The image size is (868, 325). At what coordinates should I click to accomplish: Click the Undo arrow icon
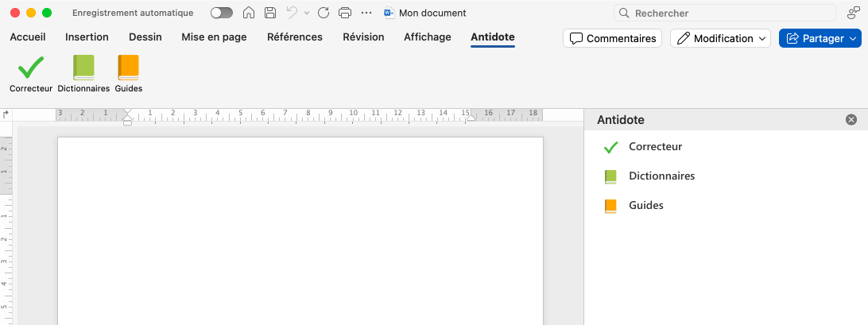tap(292, 13)
